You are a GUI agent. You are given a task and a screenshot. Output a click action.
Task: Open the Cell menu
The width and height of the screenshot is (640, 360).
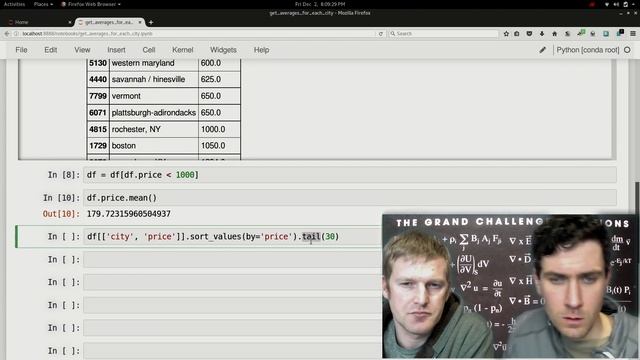coord(149,50)
